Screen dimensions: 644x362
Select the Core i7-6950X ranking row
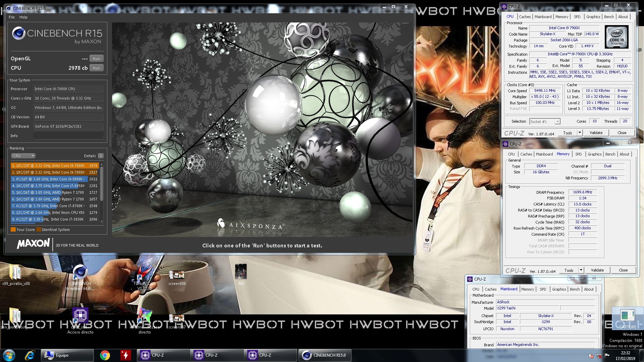(x=54, y=186)
